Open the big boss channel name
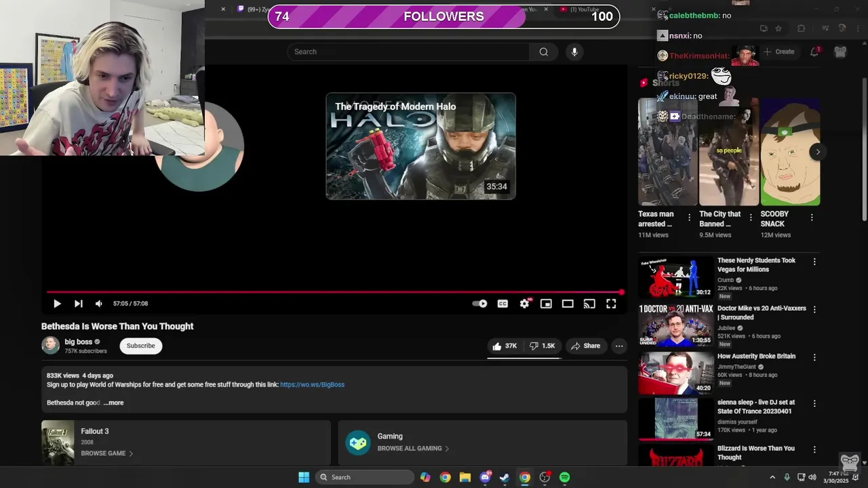The width and height of the screenshot is (868, 488). point(79,342)
